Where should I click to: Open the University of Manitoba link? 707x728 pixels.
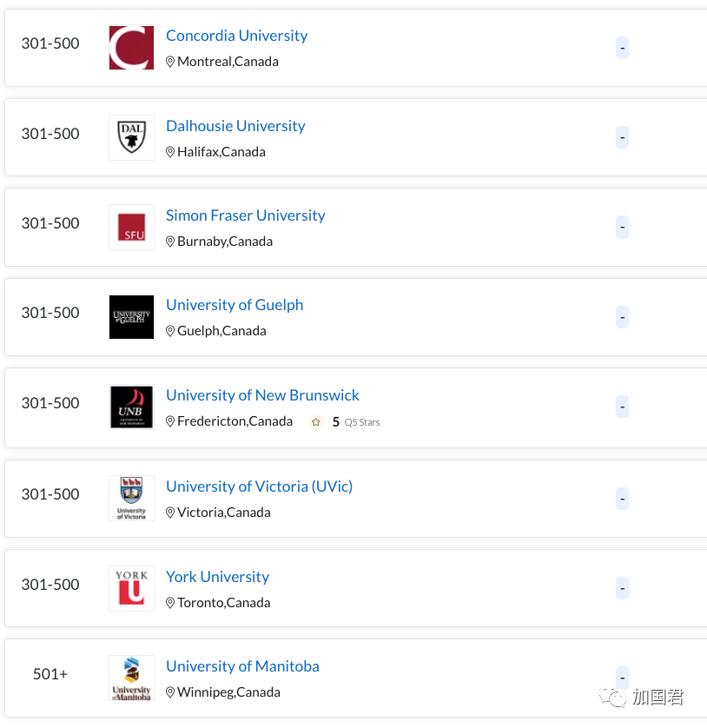[242, 666]
